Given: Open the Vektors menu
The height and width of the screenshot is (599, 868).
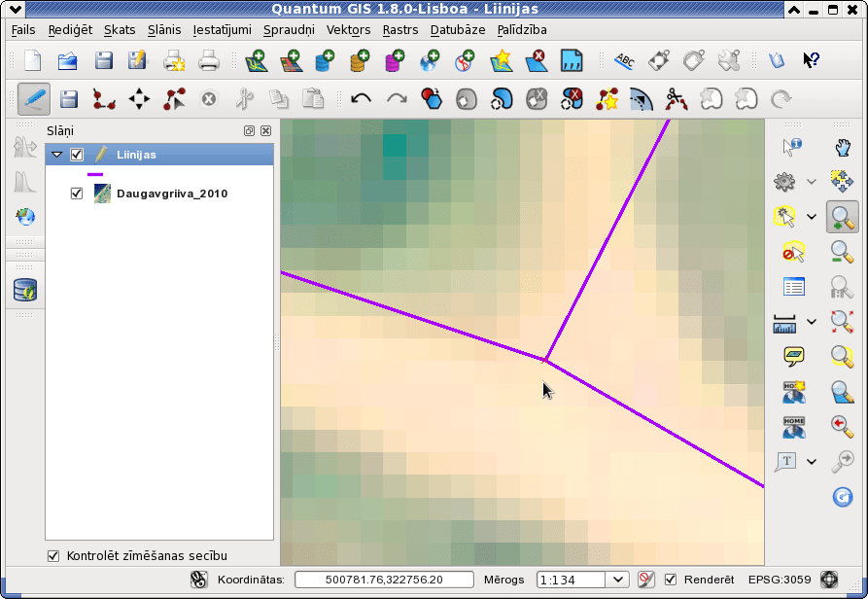Looking at the screenshot, I should point(348,30).
